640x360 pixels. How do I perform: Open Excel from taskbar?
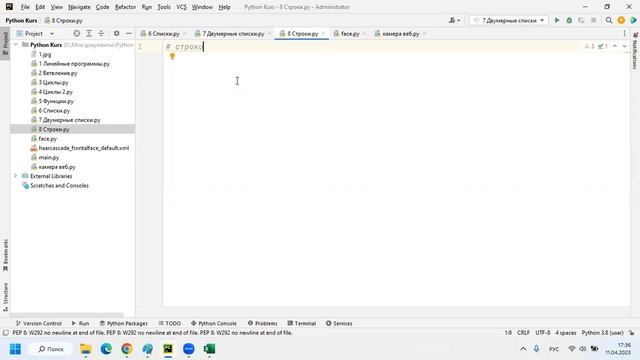[x=209, y=349]
